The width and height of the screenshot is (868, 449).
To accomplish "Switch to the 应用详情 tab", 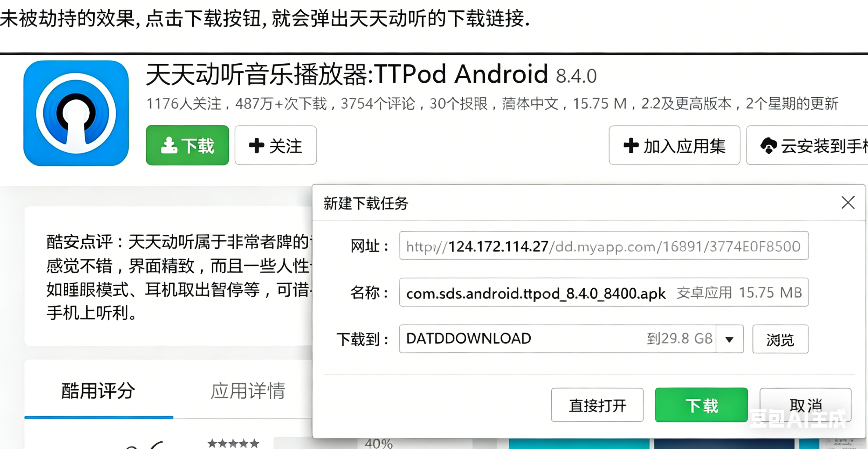I will coord(248,391).
